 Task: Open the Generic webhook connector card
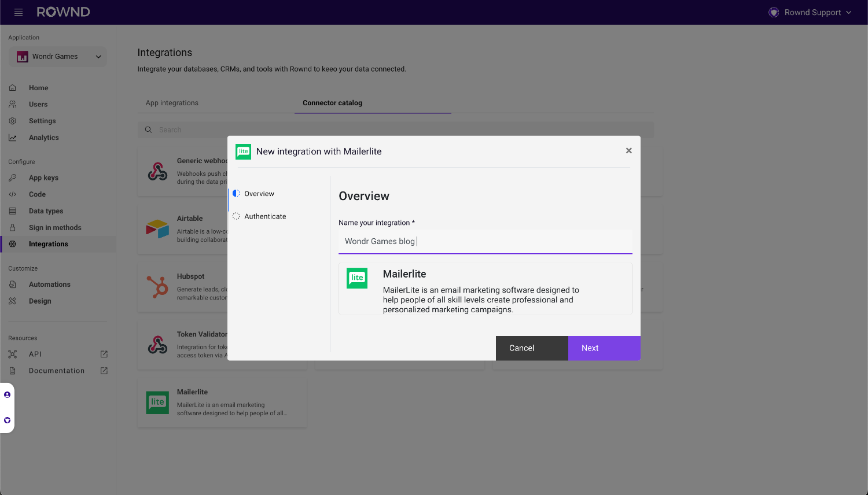(183, 172)
